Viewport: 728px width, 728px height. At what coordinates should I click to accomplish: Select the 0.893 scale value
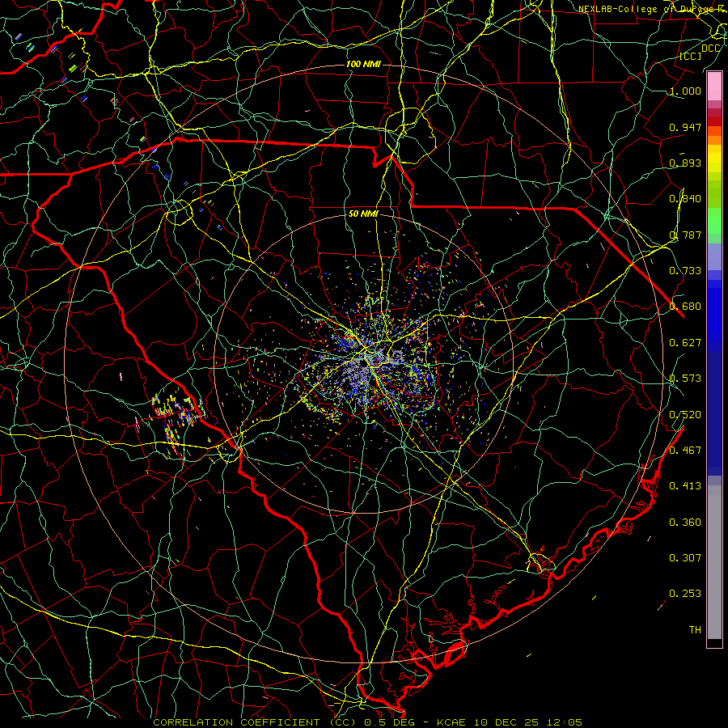click(685, 163)
